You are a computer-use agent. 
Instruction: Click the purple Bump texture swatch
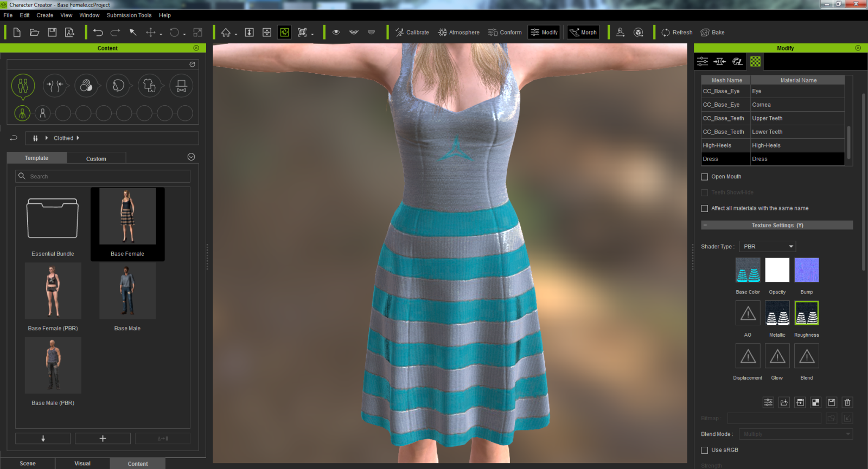[807, 270]
